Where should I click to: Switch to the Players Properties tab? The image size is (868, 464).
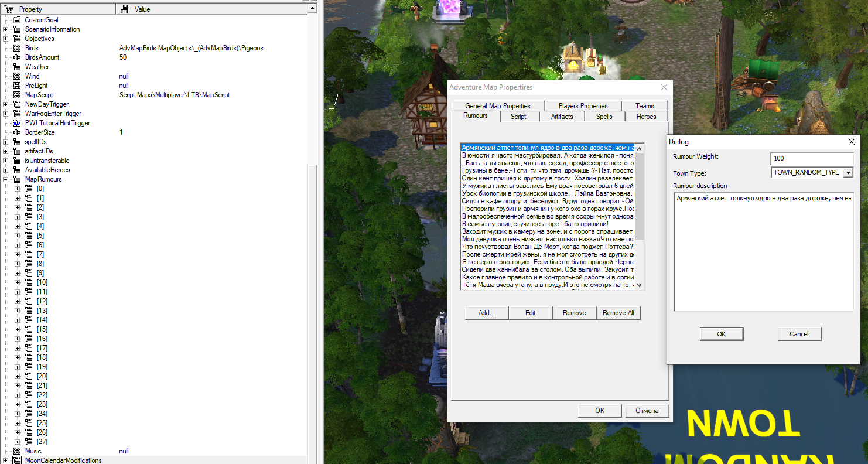point(583,106)
